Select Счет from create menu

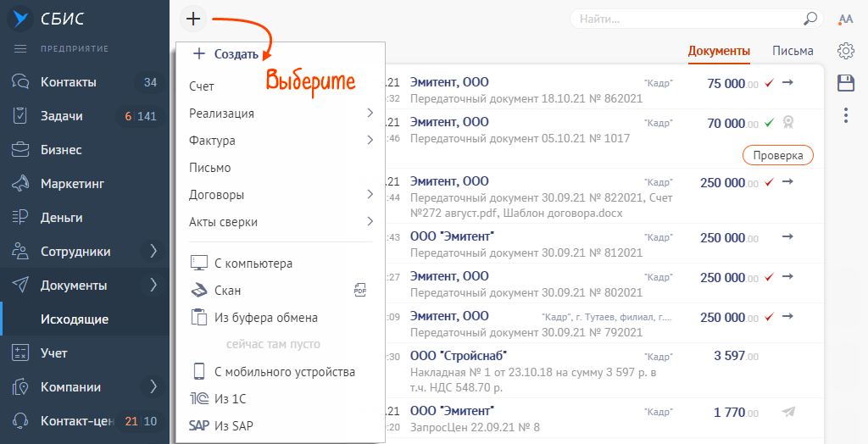point(202,86)
